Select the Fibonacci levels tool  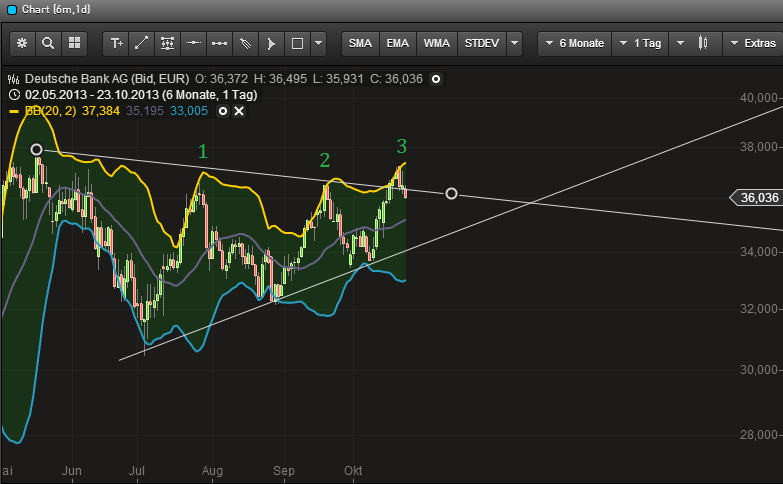168,43
